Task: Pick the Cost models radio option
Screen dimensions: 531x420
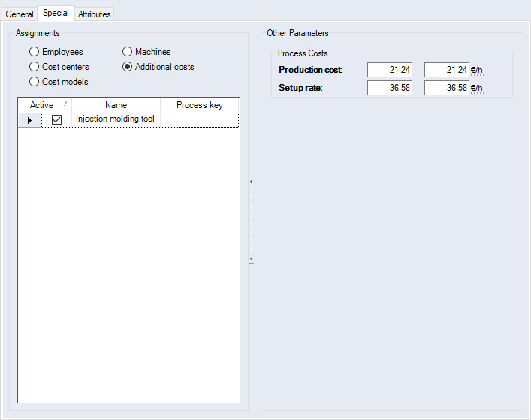Action: click(34, 82)
